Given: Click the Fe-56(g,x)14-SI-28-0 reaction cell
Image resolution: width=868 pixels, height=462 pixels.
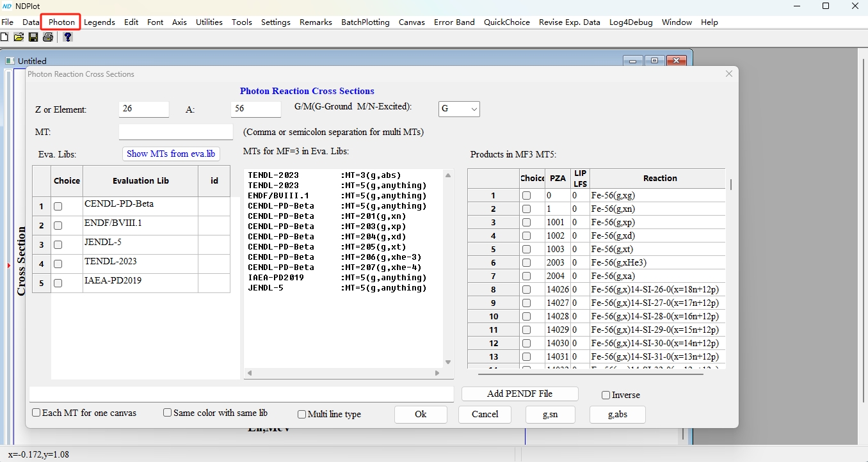Looking at the screenshot, I should tap(657, 316).
